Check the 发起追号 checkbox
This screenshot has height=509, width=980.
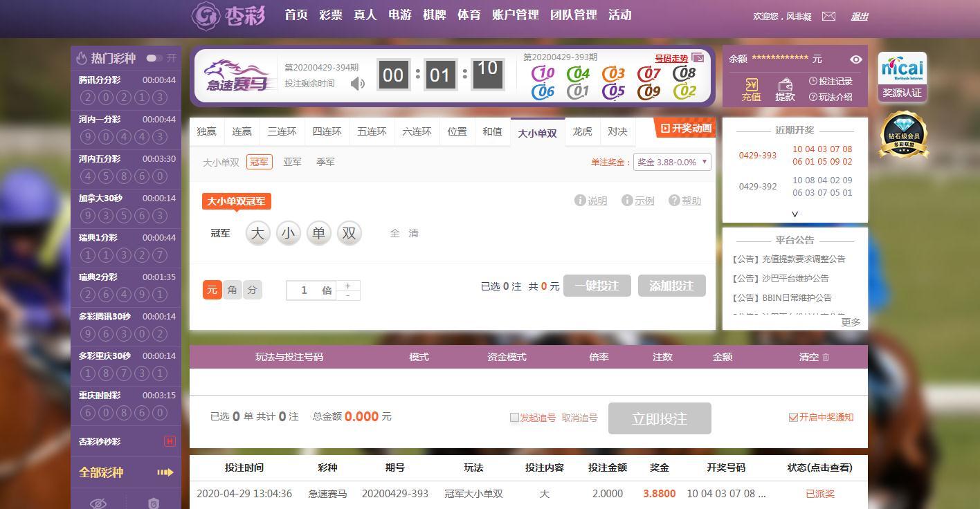coord(514,417)
